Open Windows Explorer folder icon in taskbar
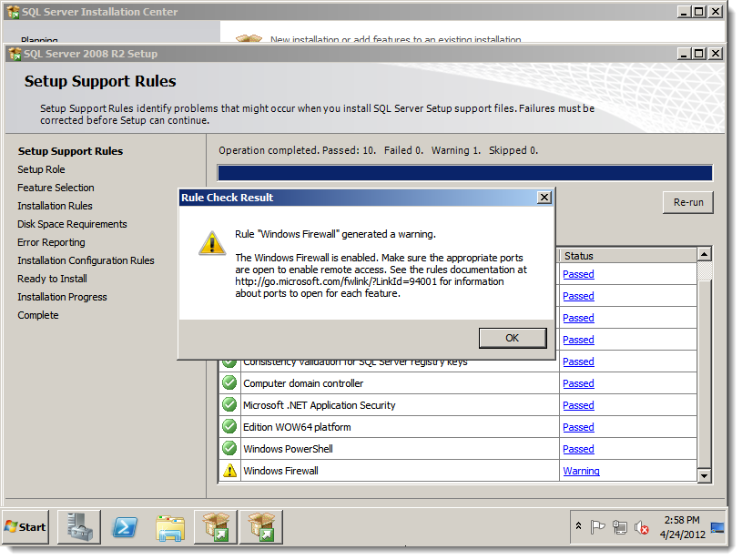The image size is (742, 560). click(170, 528)
